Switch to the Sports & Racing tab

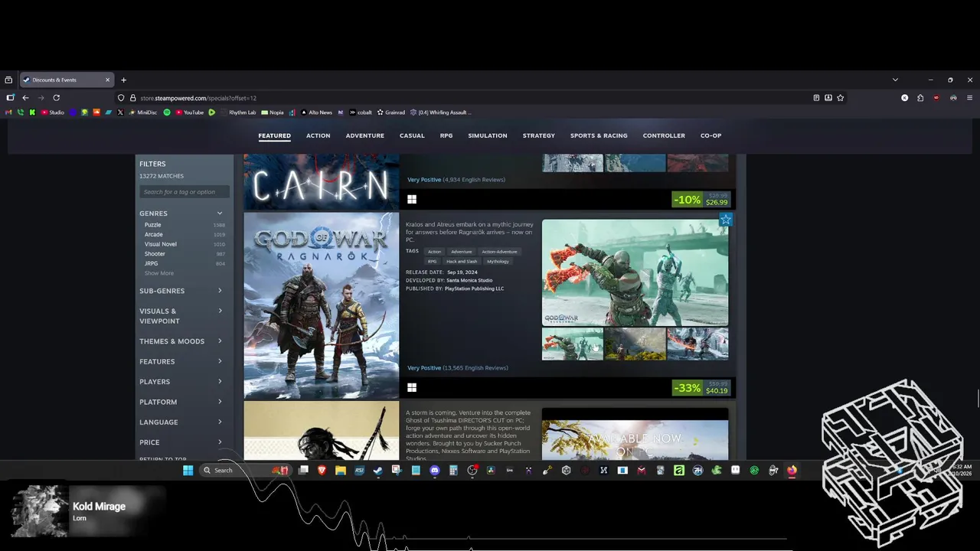(599, 135)
